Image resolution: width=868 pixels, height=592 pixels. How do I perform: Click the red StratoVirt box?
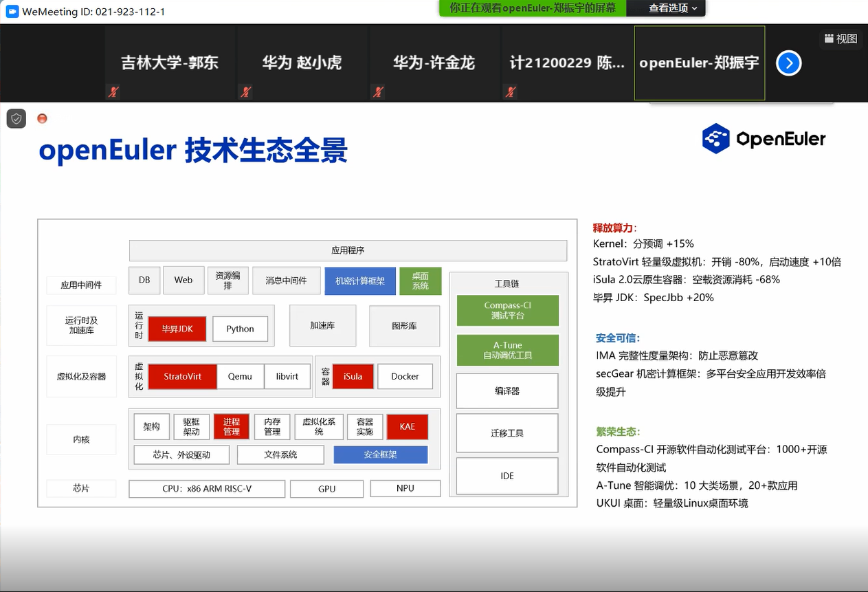[x=182, y=377]
